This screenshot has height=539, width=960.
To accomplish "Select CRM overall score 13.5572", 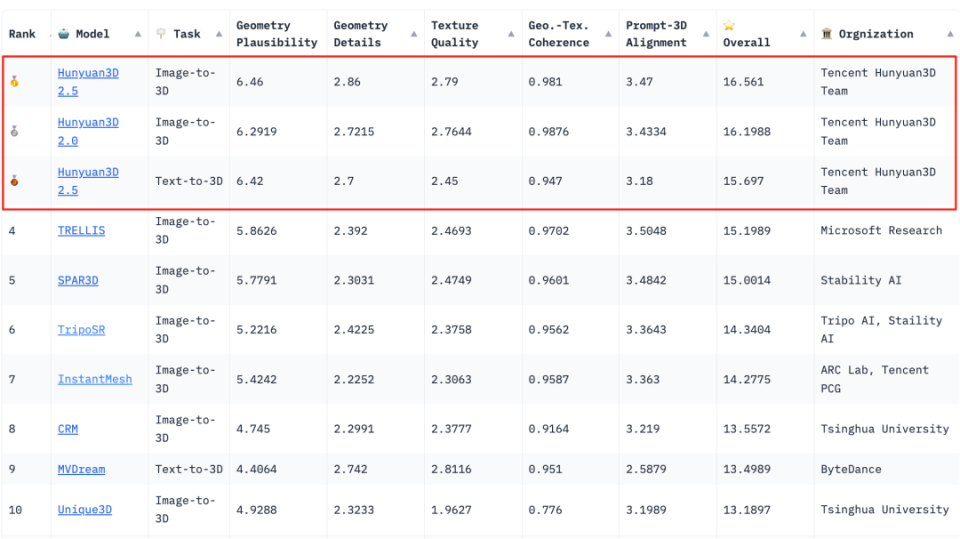I will [746, 429].
